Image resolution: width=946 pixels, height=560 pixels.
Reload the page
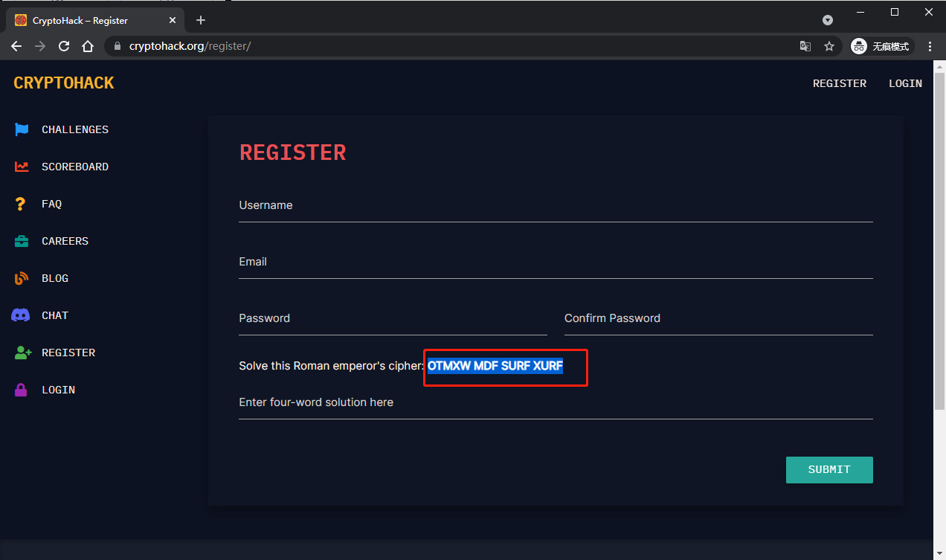click(64, 46)
